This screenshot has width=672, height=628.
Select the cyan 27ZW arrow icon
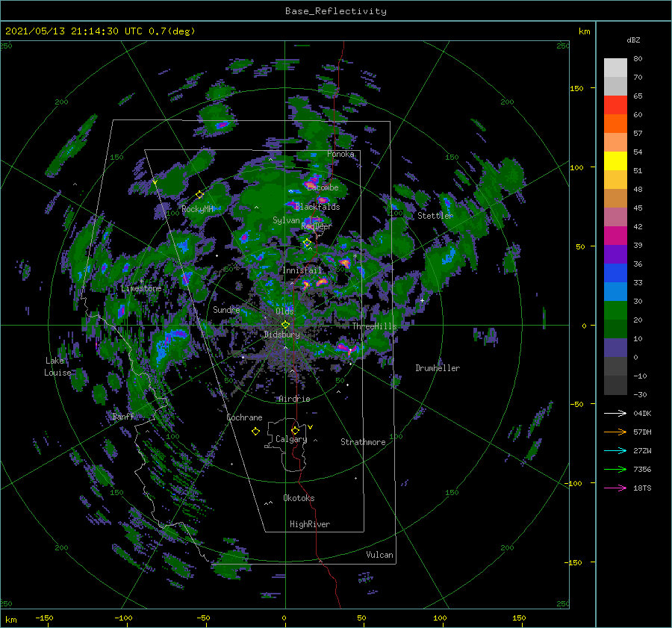tap(615, 450)
